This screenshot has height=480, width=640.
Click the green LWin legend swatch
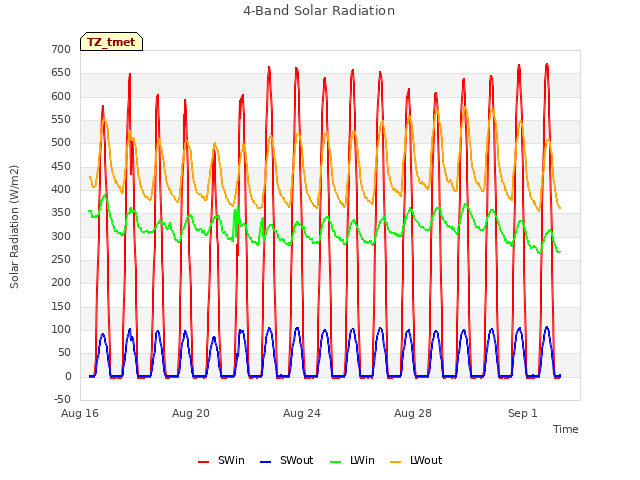coord(336,462)
